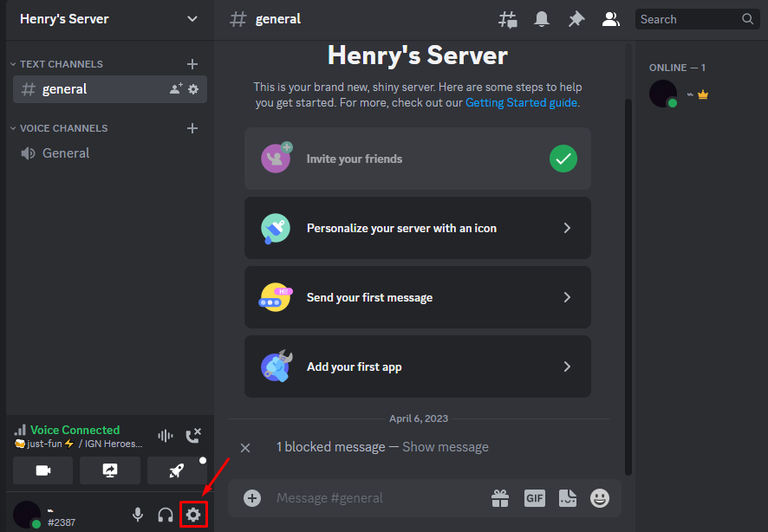Select the general text channel
This screenshot has width=768, height=532.
[110, 89]
